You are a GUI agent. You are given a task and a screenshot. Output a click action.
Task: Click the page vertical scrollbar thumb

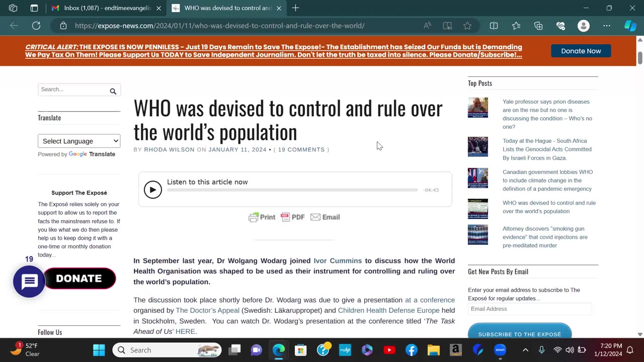[x=640, y=58]
